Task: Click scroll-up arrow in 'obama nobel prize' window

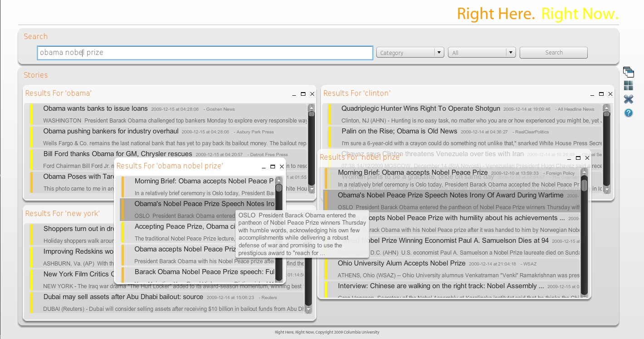Action: point(279,181)
